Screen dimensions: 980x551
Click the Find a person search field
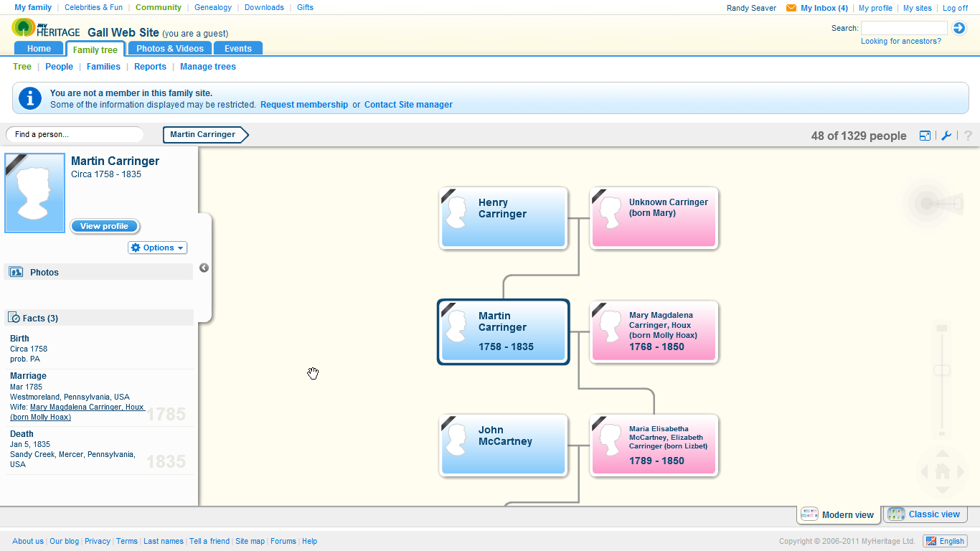[x=74, y=134]
